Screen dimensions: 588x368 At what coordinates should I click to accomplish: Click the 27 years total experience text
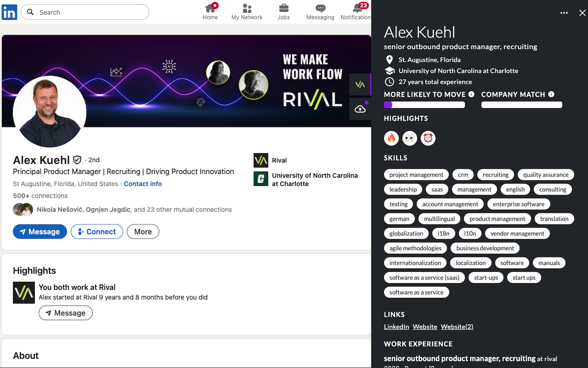[x=435, y=82]
